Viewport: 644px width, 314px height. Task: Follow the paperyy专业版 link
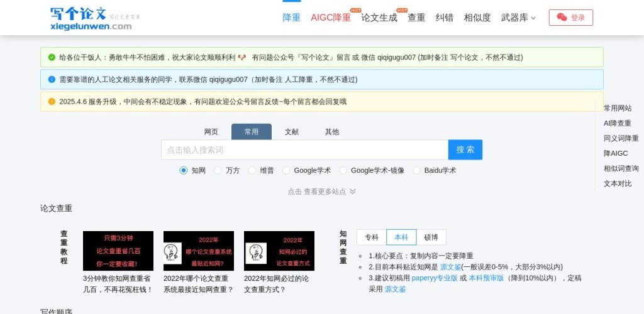point(435,278)
